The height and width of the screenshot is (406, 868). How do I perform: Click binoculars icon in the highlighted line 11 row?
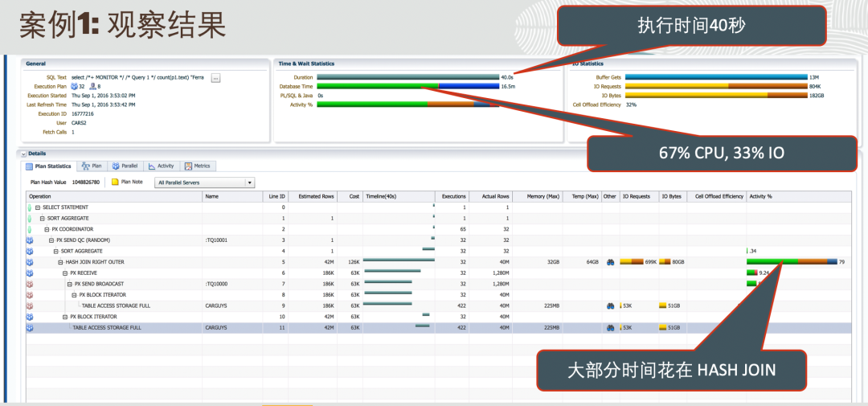point(611,328)
